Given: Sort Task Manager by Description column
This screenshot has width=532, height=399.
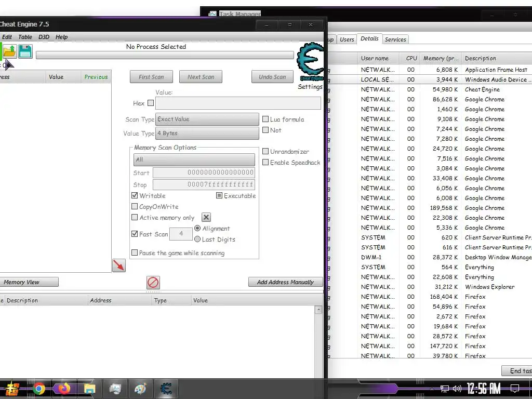Looking at the screenshot, I should tap(497, 58).
